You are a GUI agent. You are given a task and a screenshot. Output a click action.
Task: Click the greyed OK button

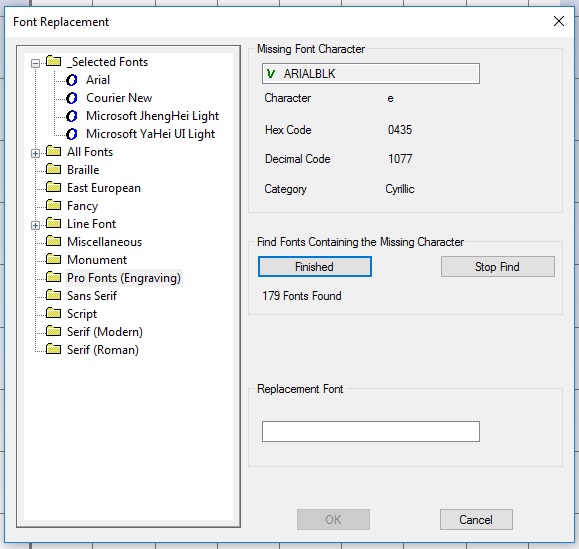pos(333,519)
